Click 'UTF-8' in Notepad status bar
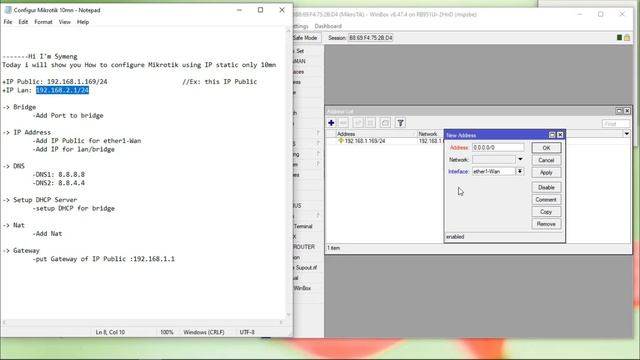This screenshot has width=640, height=360. (x=247, y=332)
